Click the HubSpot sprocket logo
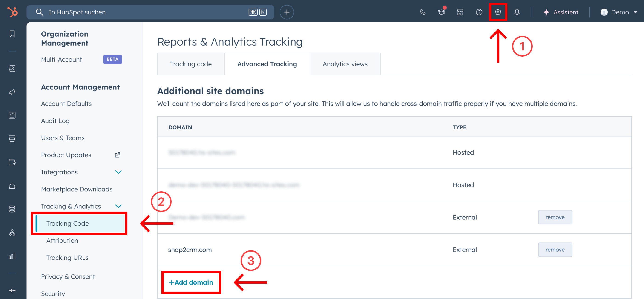Viewport: 644px width, 299px height. point(12,12)
